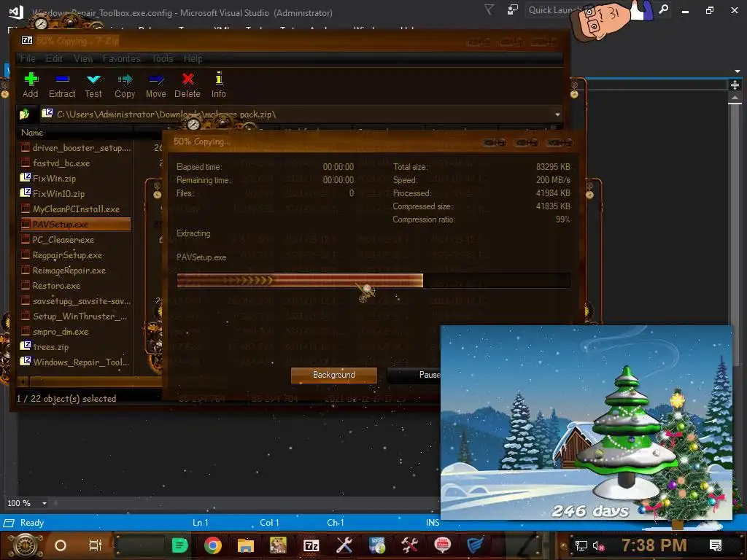Open the Action Center notification icon
Image resolution: width=747 pixels, height=560 pixels.
(715, 545)
